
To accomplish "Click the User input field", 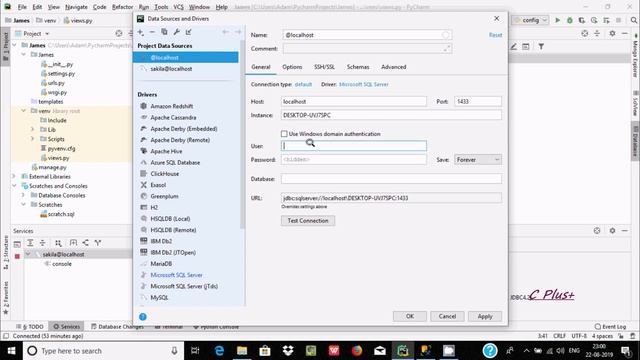I will coord(353,146).
